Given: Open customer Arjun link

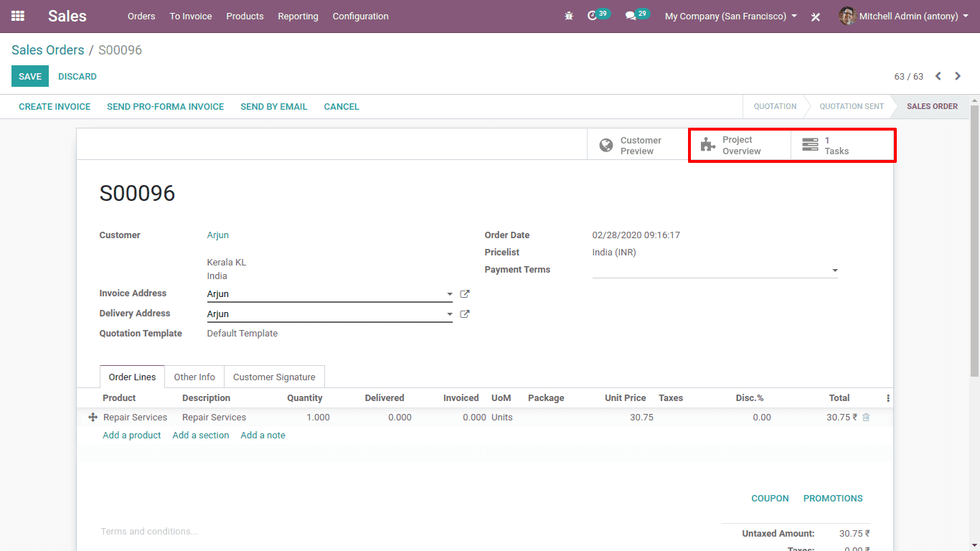Looking at the screenshot, I should click(x=218, y=235).
